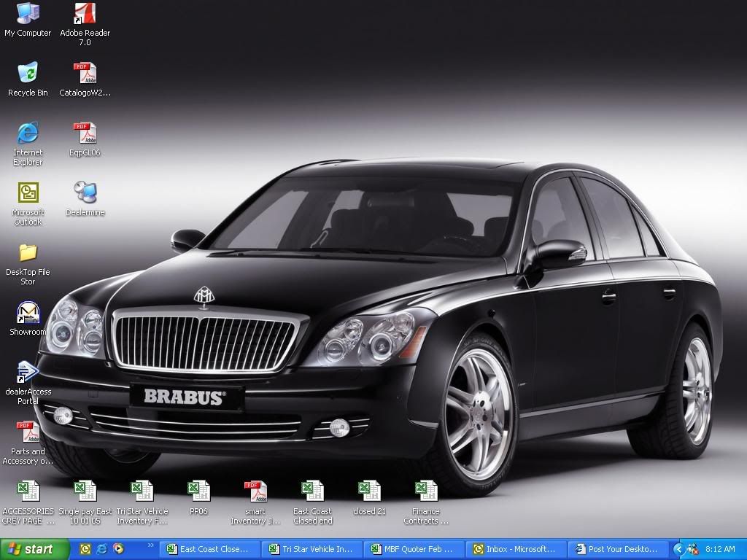The image size is (747, 560).
Task: Switch to Inbox - Microsoft Outlook taskbar window
Action: (x=514, y=549)
